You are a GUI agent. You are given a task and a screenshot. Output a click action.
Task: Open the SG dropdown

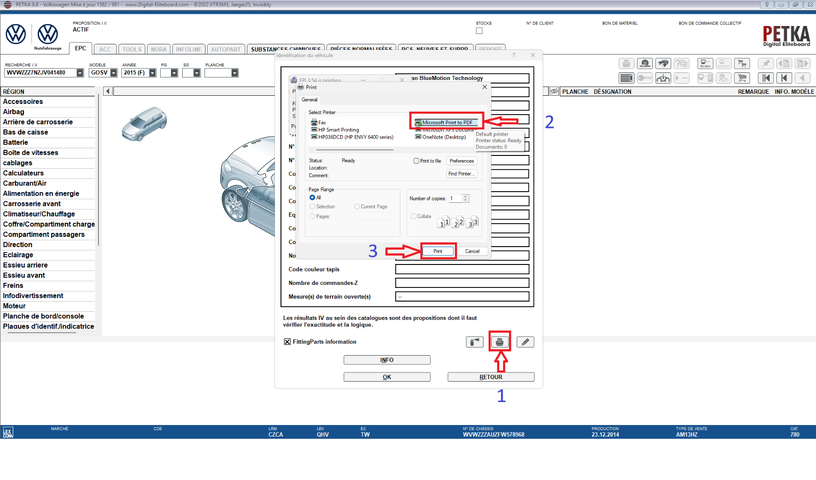coord(197,73)
